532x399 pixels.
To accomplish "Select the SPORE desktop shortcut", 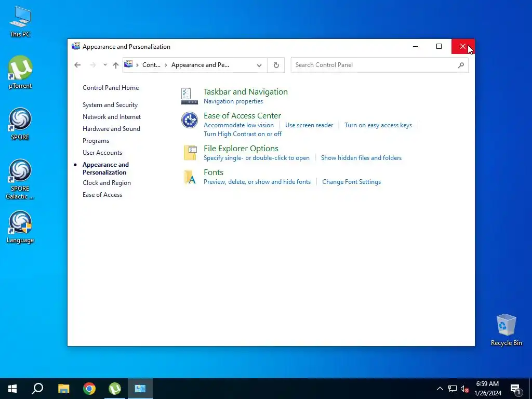I will (20, 124).
